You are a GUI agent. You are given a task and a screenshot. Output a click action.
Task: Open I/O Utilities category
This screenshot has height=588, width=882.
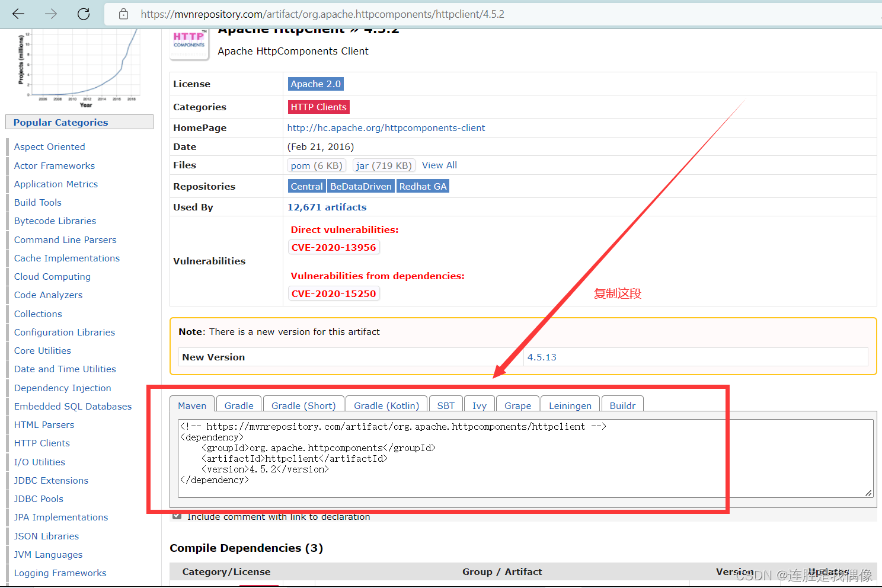40,462
